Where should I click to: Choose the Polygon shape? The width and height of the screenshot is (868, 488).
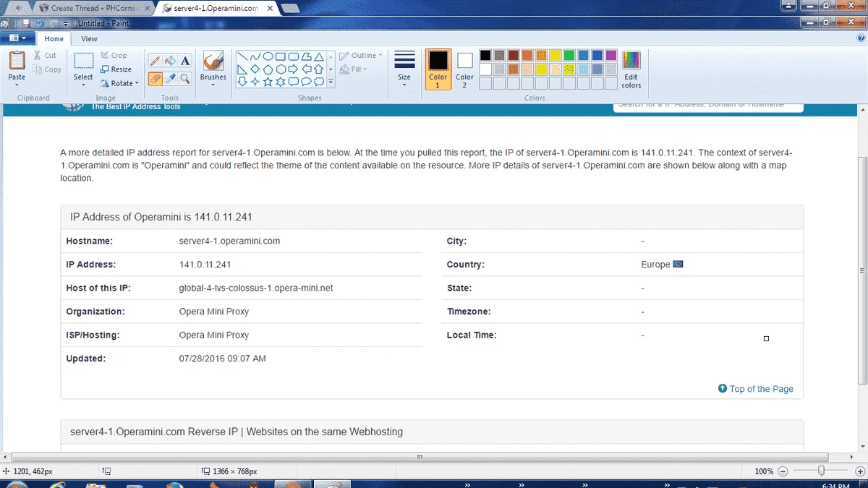[x=305, y=56]
